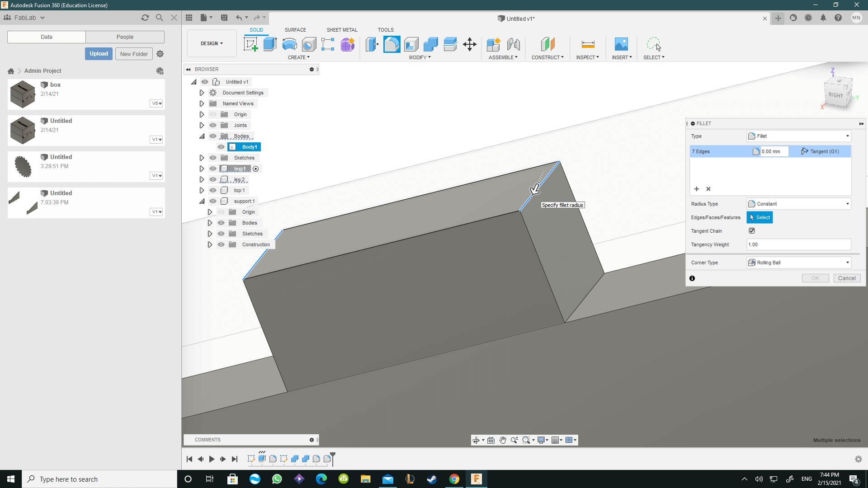This screenshot has width=868, height=488.
Task: Open the Radius Type Constant dropdown
Action: [799, 204]
